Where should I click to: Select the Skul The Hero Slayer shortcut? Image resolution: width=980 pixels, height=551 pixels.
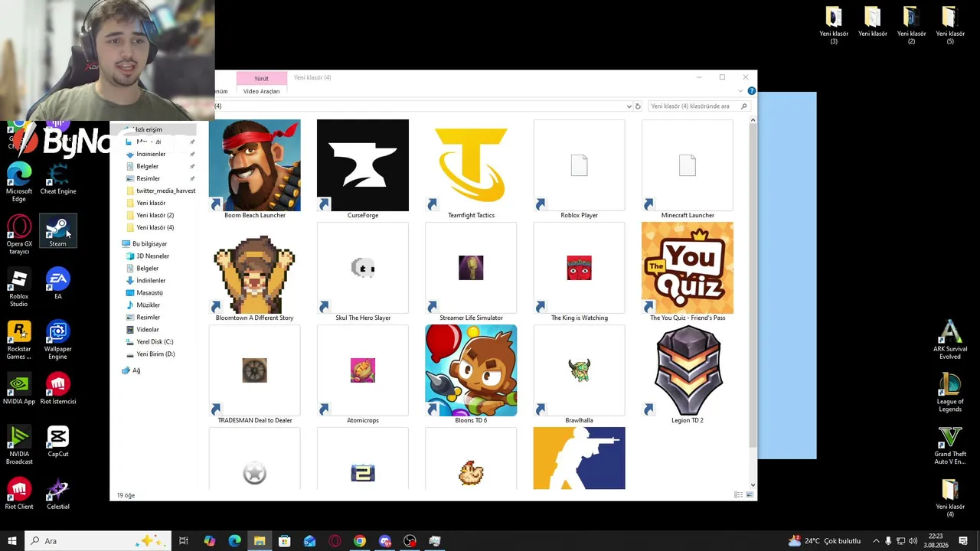click(363, 272)
